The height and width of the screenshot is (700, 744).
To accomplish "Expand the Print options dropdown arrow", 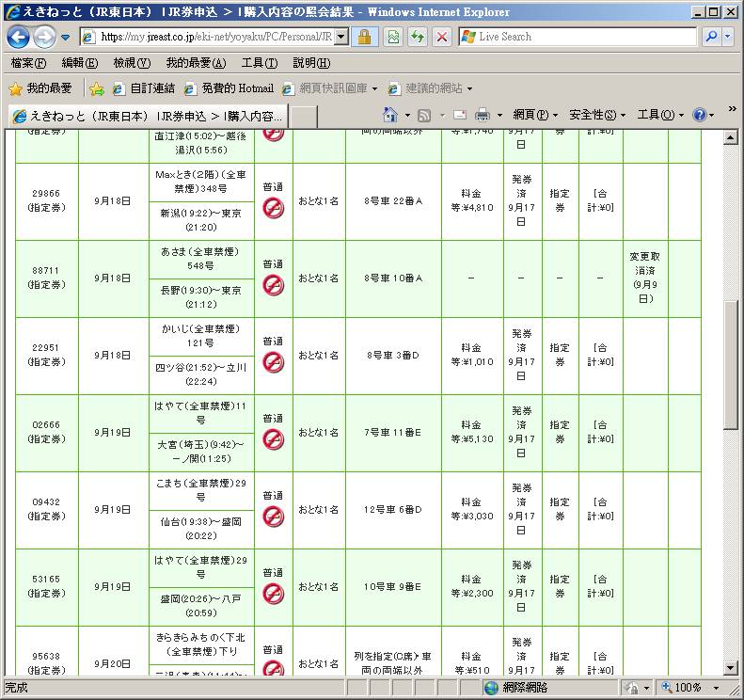I will [x=499, y=116].
